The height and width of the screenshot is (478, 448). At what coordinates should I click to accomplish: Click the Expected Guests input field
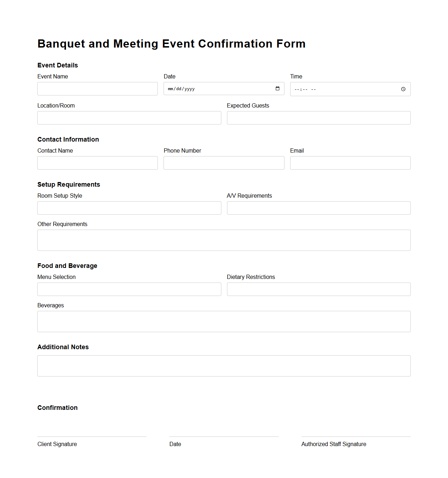318,117
